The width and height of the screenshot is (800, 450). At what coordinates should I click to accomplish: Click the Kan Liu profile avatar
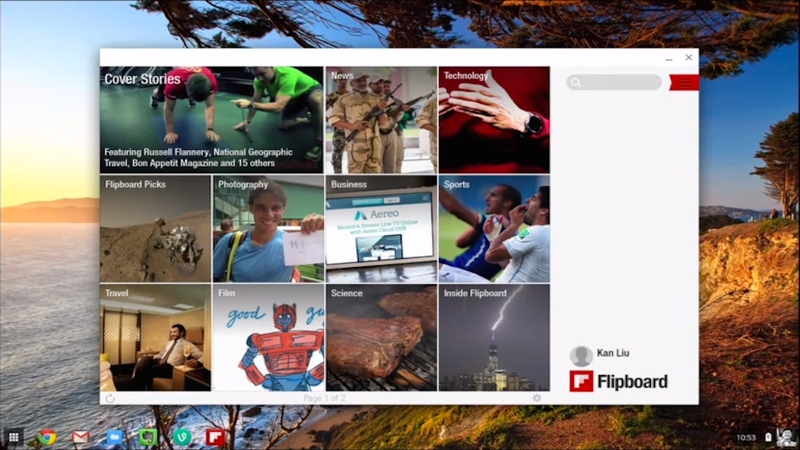581,356
